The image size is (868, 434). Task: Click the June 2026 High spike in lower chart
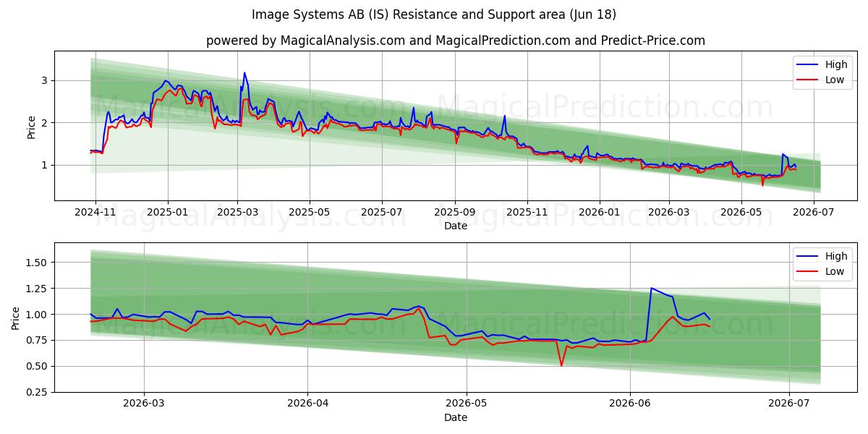click(652, 289)
